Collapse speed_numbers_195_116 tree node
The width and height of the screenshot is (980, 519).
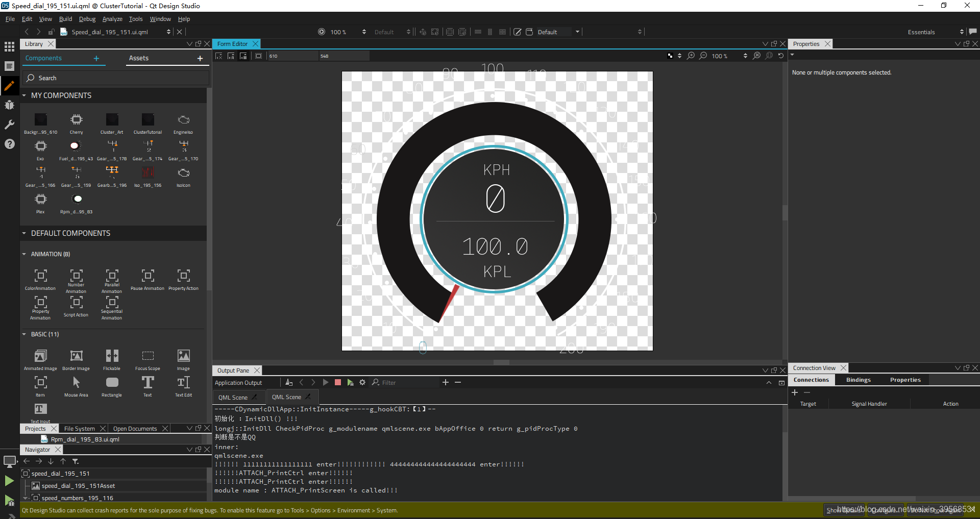26,498
